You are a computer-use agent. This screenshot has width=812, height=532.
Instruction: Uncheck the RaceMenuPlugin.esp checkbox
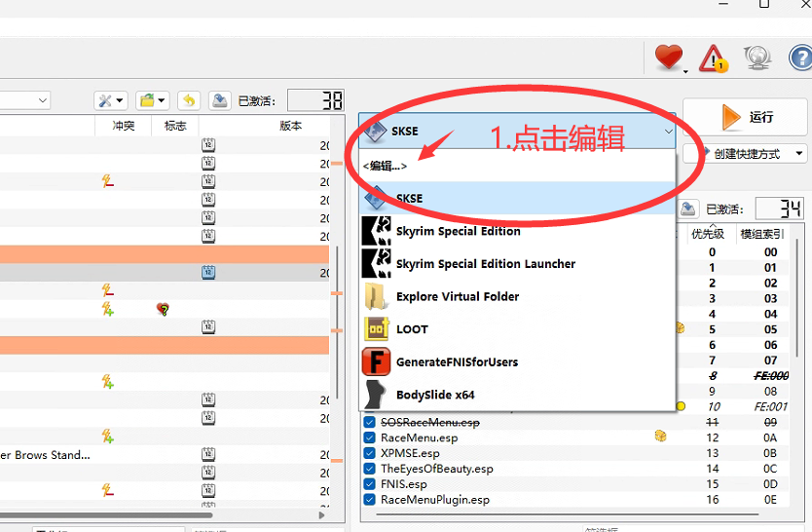click(x=369, y=500)
